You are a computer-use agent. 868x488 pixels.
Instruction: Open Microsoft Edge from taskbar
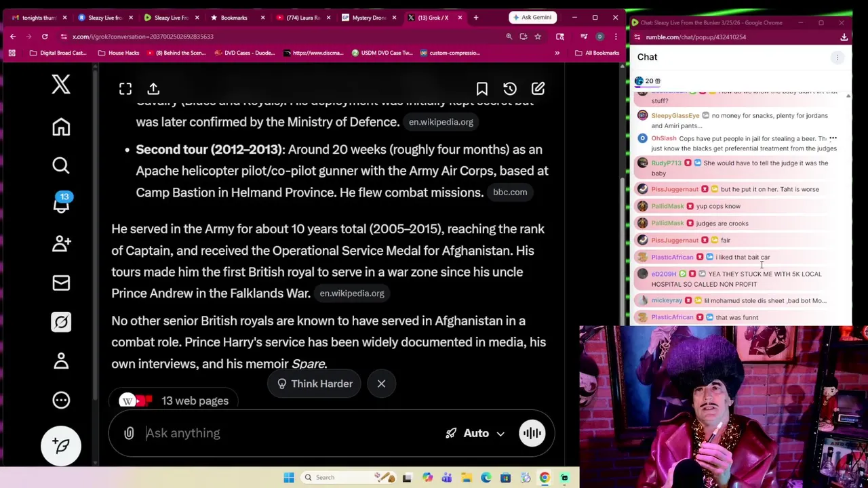486,478
